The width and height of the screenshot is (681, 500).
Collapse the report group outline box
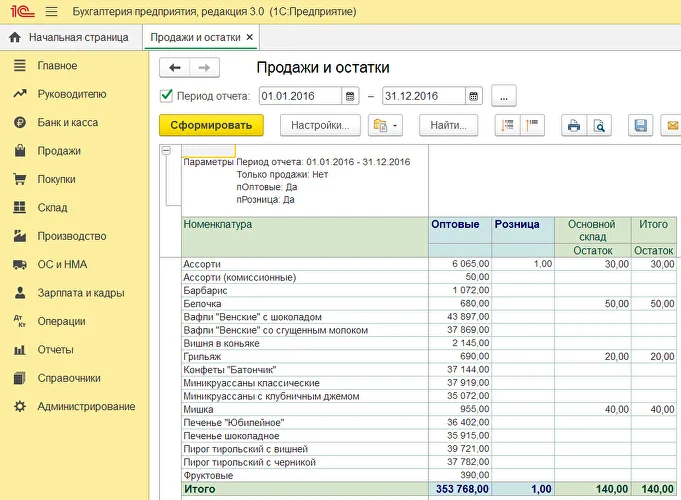(x=166, y=152)
